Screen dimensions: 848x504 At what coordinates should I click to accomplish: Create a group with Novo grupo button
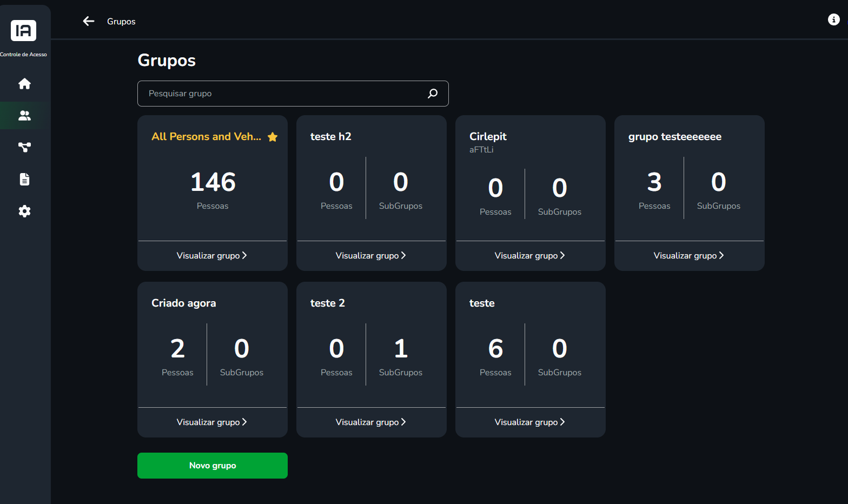coord(213,466)
